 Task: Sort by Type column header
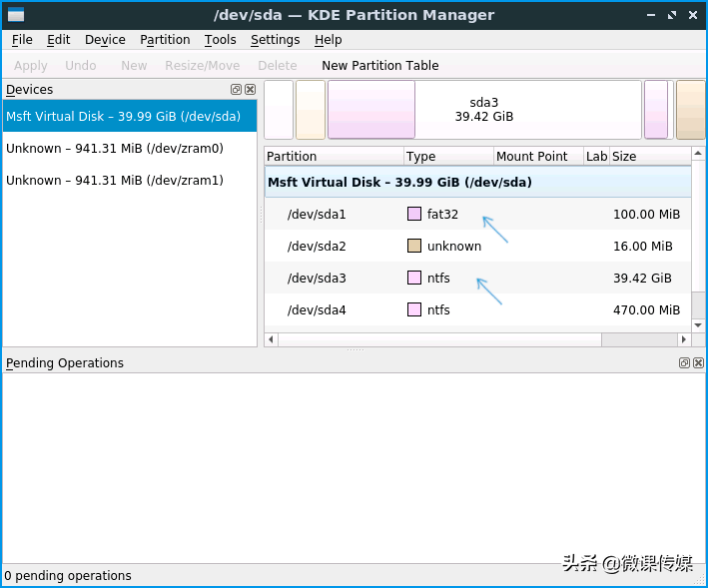[x=448, y=156]
